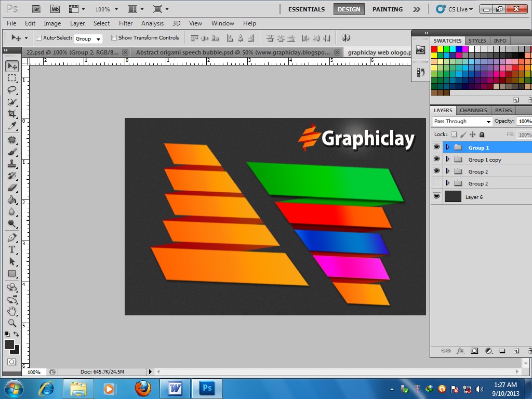Viewport: 532px width, 399px height.
Task: Open the status bar info arrow menu
Action: click(x=150, y=372)
